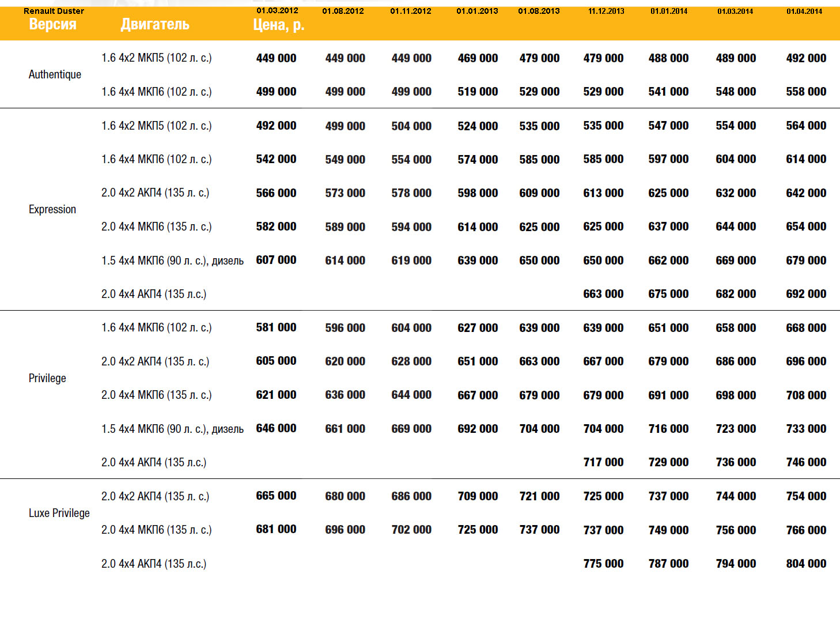Select Expression 2.0 4x4 АКП4 (135 л.с.) label

click(154, 294)
